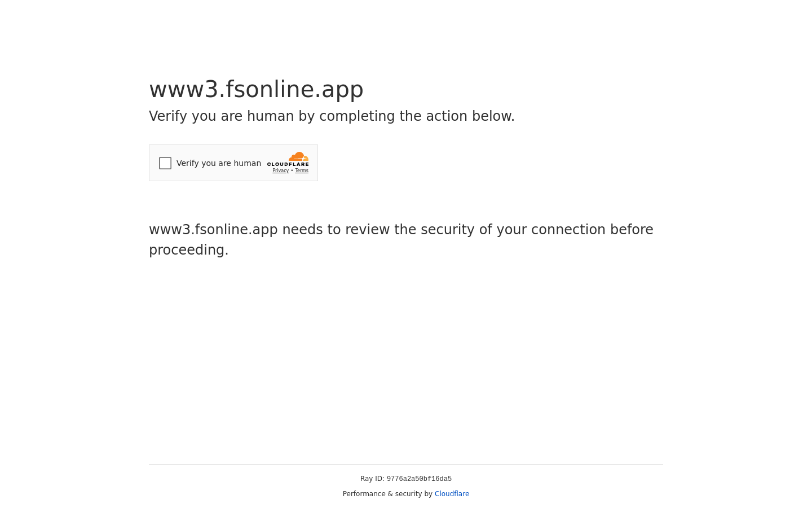Image resolution: width=812 pixels, height=508 pixels.
Task: Click the CLOUDFLARE wordmark under the cloud logo
Action: click(x=288, y=164)
